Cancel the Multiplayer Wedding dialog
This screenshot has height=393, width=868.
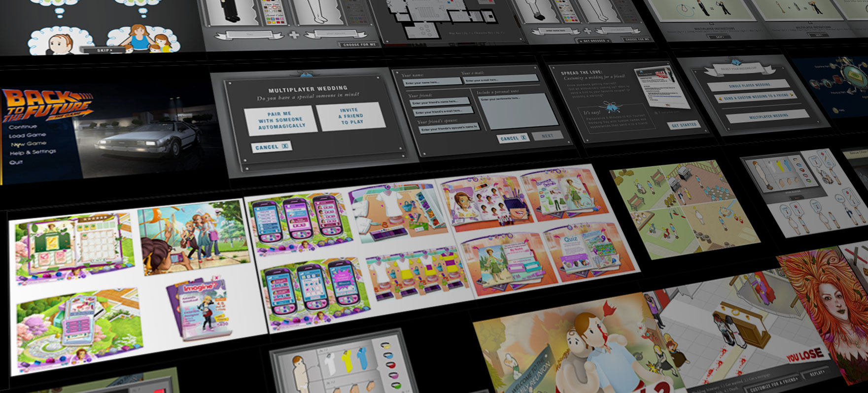click(271, 147)
